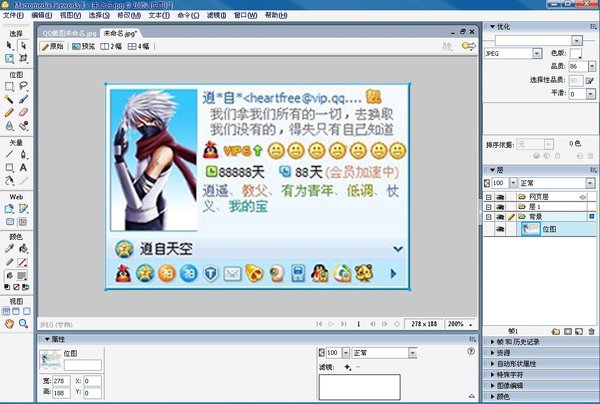600x404 pixels.
Task: Open the JPEG export format dropdown
Action: point(537,54)
